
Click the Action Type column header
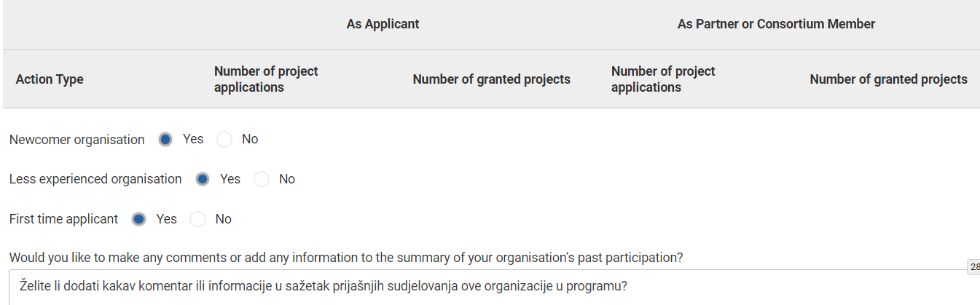point(50,79)
